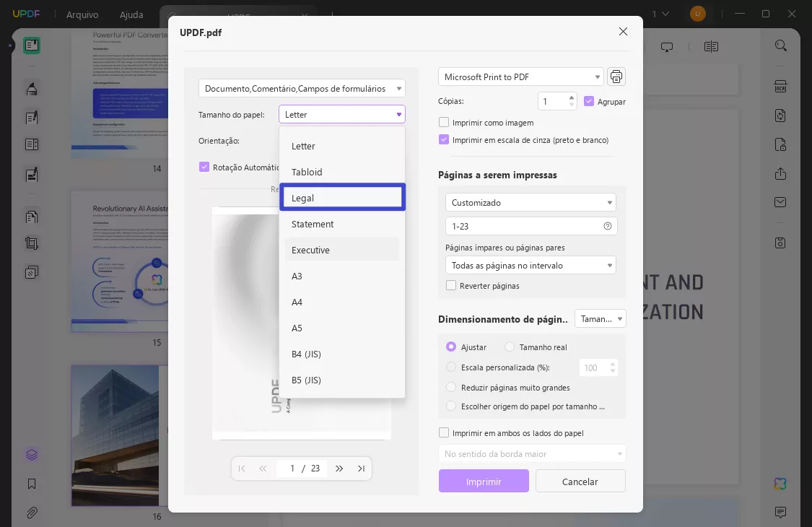This screenshot has height=527, width=812.
Task: Open the UPDF AI assistant icon
Action: 780,484
